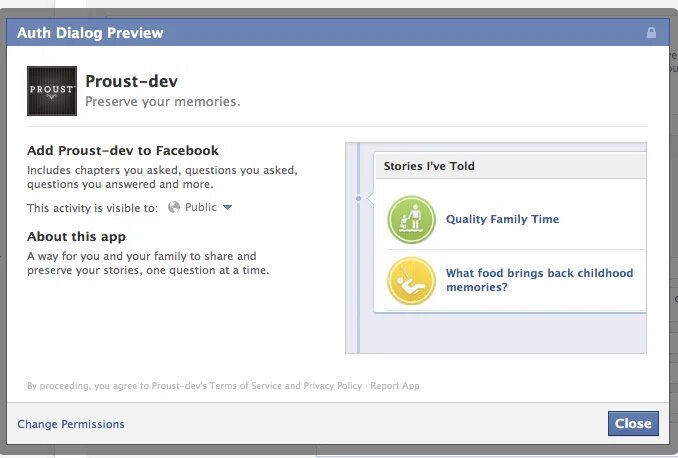Screen dimensions: 678x458
Task: Open 'What food brings back childhood memories?' link
Action: [x=539, y=280]
